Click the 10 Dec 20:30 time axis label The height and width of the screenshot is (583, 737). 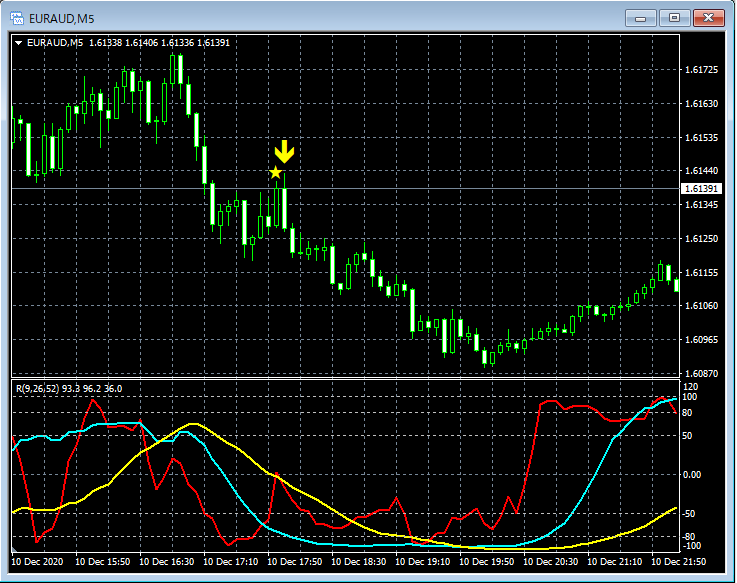(553, 563)
